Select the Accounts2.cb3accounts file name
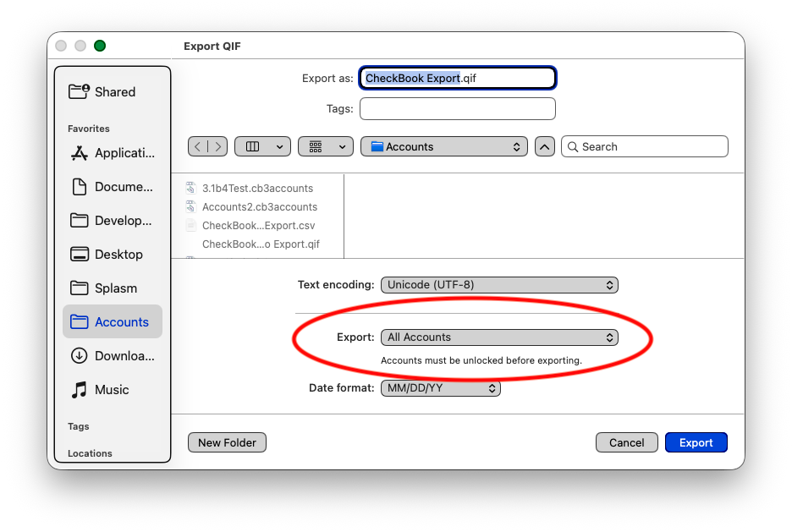792x532 pixels. tap(260, 207)
